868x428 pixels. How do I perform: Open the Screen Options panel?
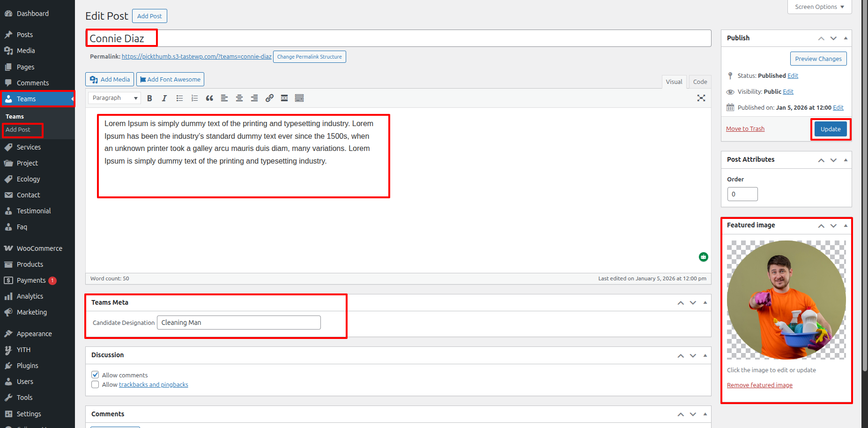[819, 7]
